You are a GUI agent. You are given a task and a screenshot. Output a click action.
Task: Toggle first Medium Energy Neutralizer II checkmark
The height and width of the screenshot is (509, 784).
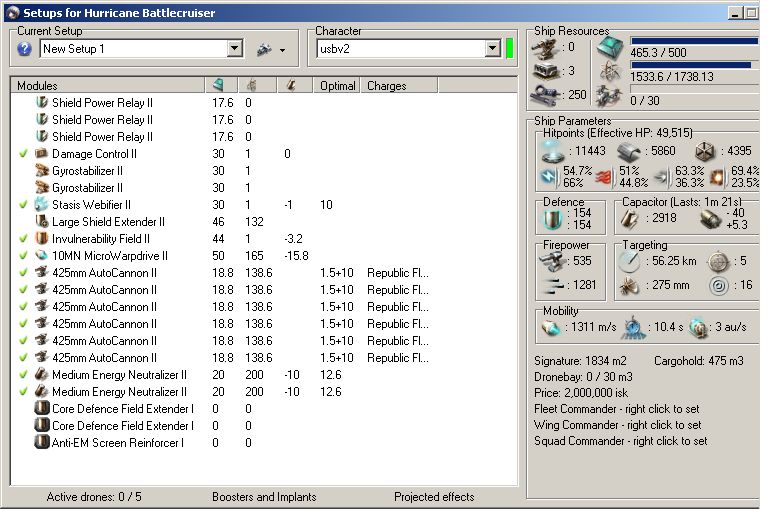point(23,374)
